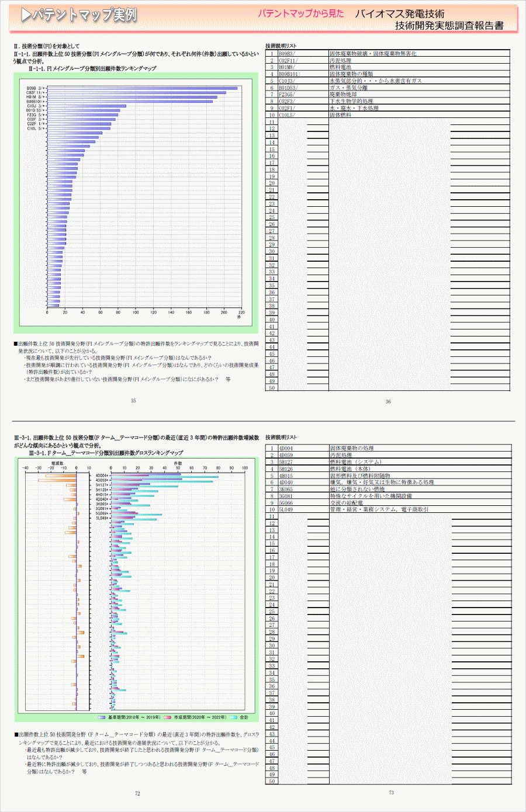Click the 5H127* label in gross ranking chart
Image resolution: width=526 pixels, height=812 pixels.
tap(102, 485)
